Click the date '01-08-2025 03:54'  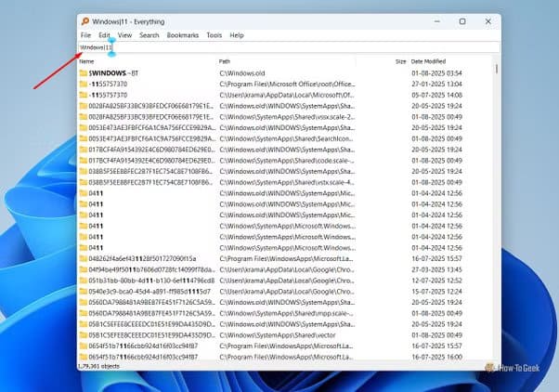click(436, 73)
